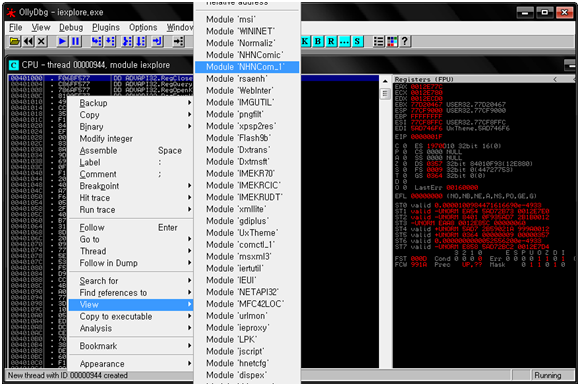Viewport: 580px width, 386px height.
Task: Expand the Search for submenu
Action: (131, 281)
